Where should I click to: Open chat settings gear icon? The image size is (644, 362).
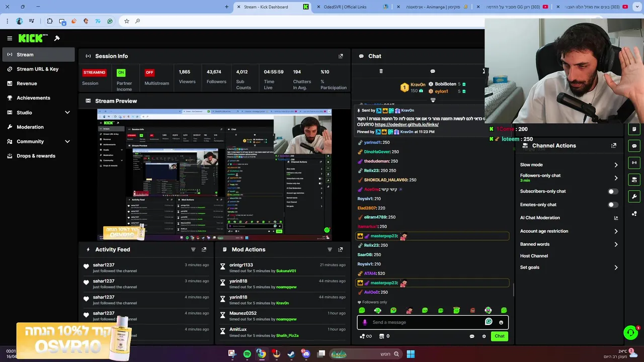point(484,336)
